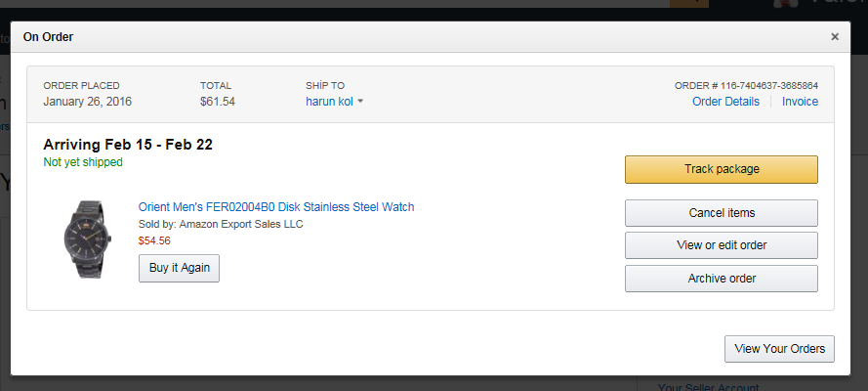Viewport: 868px width, 391px height.
Task: Open the Invoice link
Action: [800, 102]
